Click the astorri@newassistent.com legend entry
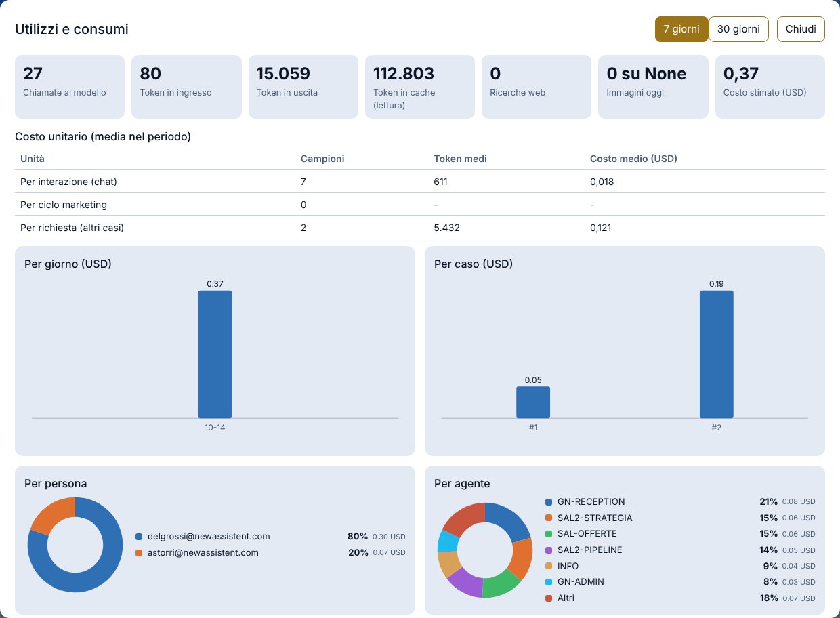Viewport: 840px width, 618px height. point(197,553)
